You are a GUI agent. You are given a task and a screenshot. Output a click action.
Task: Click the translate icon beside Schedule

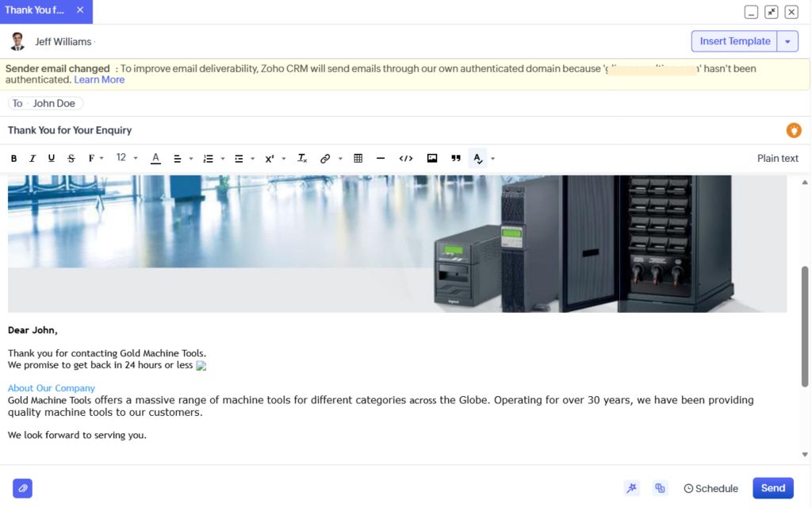(x=660, y=488)
